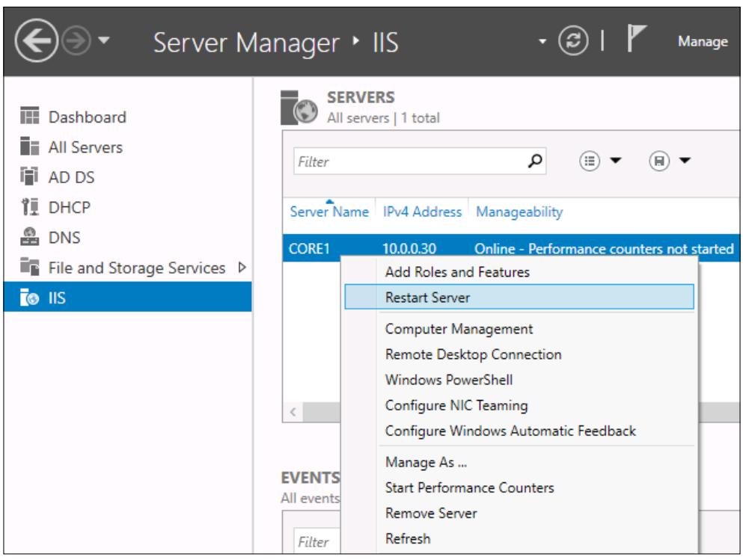This screenshot has height=560, width=743.
Task: Click the SERVERS tile globe icon
Action: point(299,108)
